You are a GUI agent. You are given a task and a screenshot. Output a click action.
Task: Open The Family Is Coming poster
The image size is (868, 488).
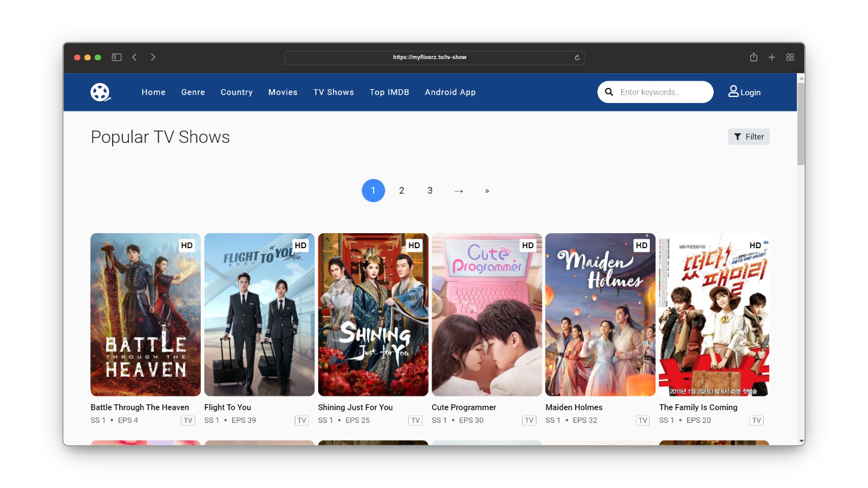[714, 314]
